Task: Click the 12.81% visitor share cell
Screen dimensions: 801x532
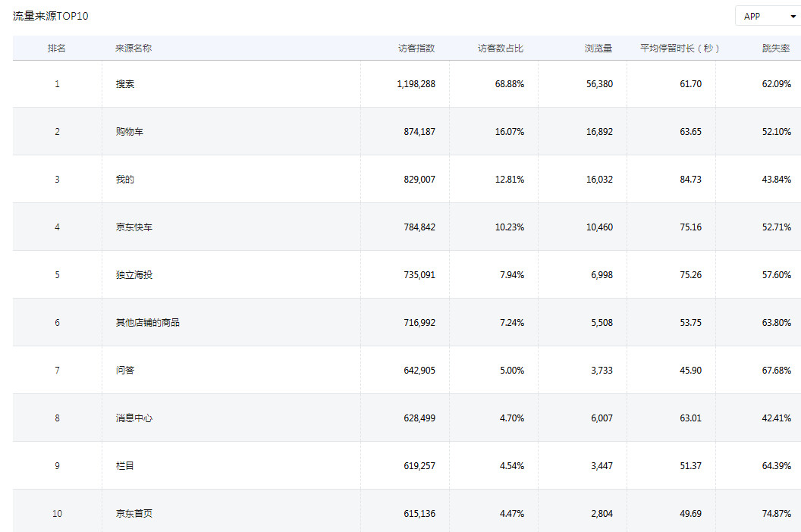Action: pos(509,179)
